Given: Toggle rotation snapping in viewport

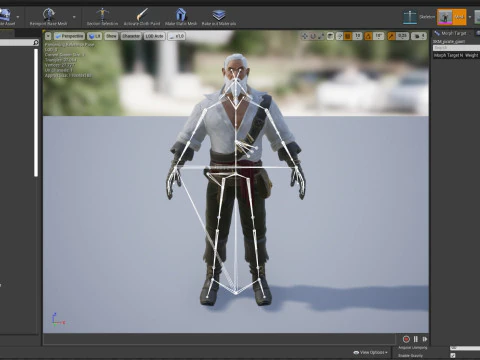Looking at the screenshot, I should click(x=369, y=36).
